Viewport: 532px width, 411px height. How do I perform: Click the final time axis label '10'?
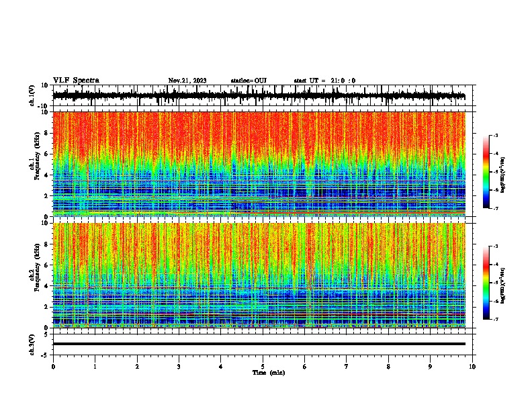(x=472, y=367)
